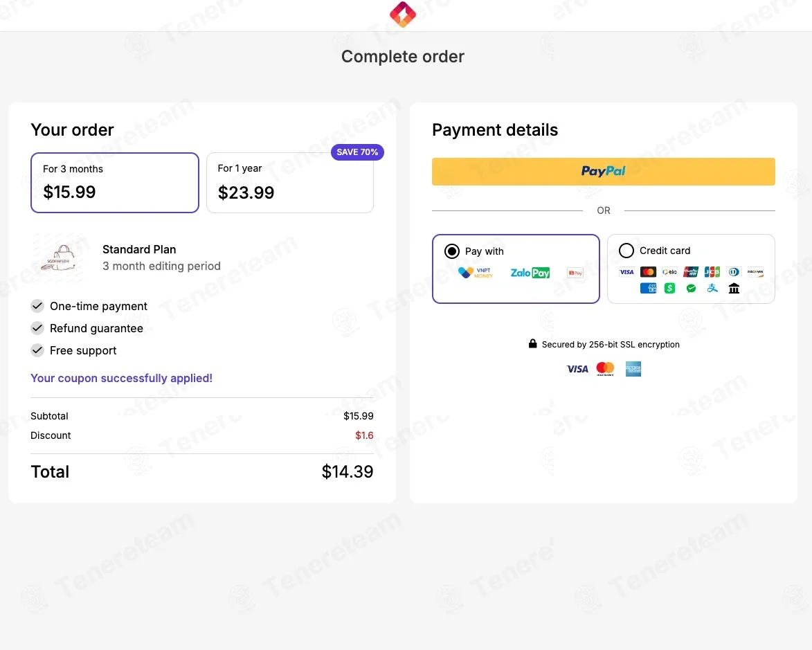Screen dimensions: 812x650
Task: Click the JCB card icon
Action: pos(712,272)
